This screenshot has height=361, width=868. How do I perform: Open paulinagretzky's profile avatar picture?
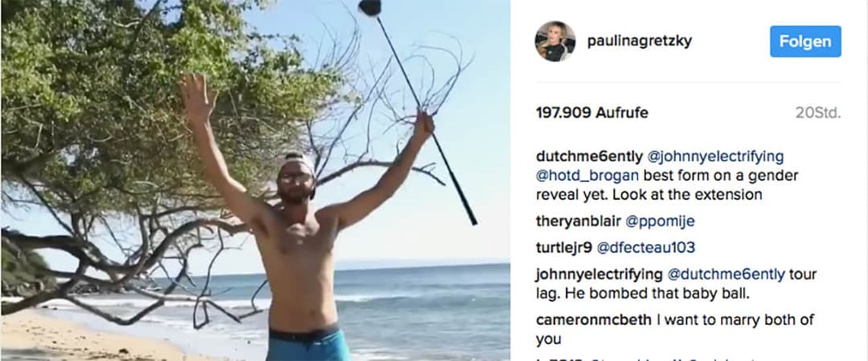click(x=555, y=41)
